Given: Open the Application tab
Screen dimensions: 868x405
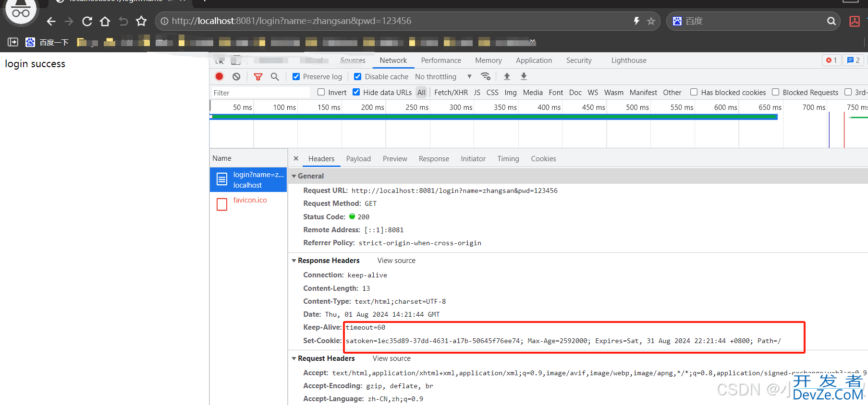Looking at the screenshot, I should [534, 60].
